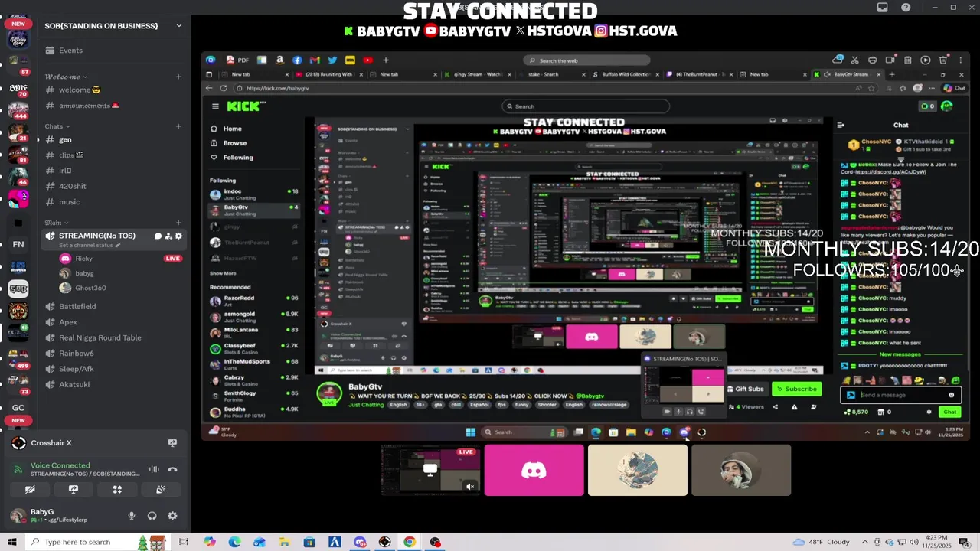Image resolution: width=980 pixels, height=551 pixels.
Task: Toggle the camera on or off
Action: pos(30,489)
